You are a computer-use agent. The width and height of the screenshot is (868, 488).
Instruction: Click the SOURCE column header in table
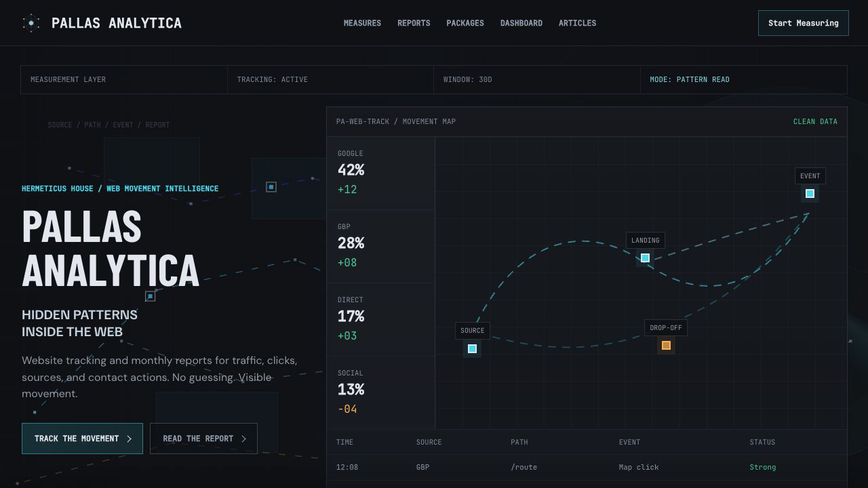429,442
